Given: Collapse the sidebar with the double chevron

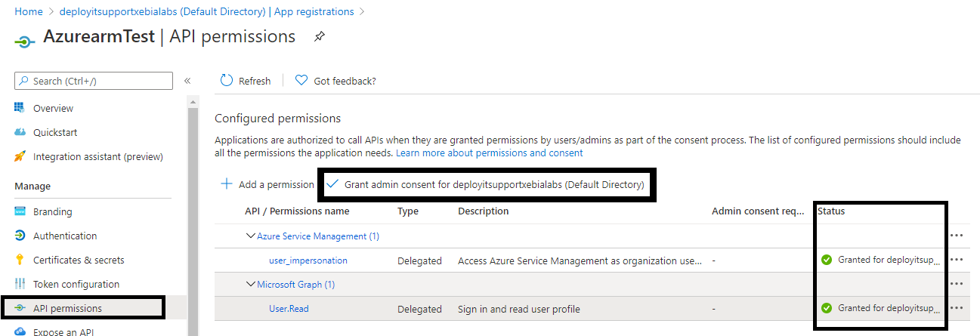Looking at the screenshot, I should (x=187, y=81).
